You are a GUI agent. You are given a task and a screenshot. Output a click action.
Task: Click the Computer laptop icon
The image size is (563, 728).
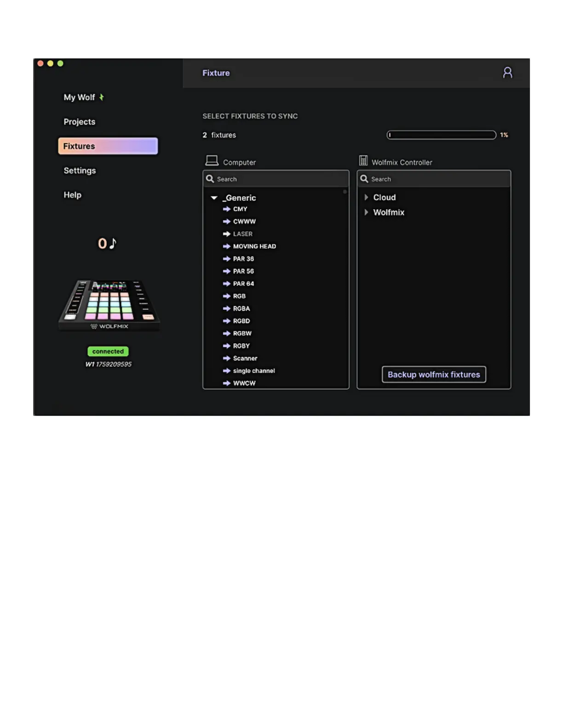coord(212,160)
